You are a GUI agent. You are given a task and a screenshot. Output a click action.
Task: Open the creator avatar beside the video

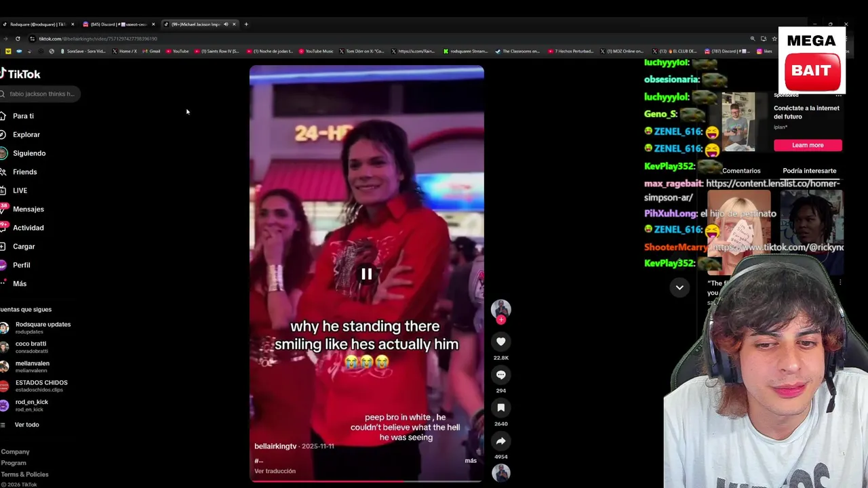pyautogui.click(x=501, y=308)
